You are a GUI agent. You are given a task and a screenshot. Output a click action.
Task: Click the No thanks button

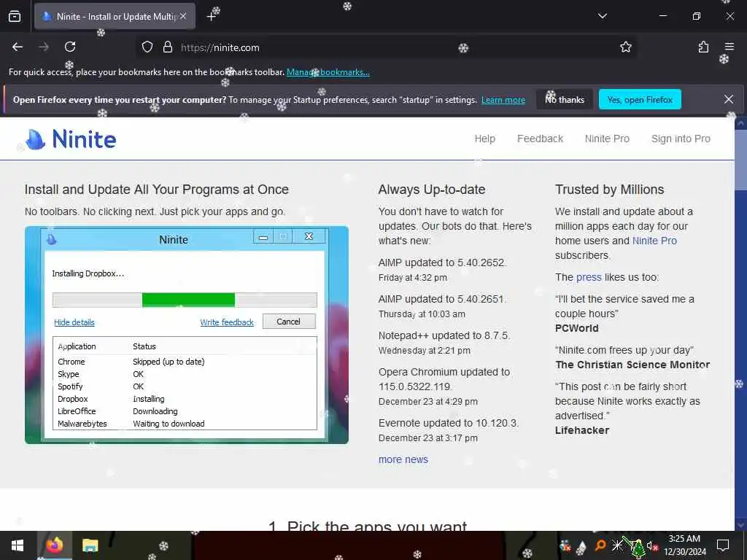[565, 99]
